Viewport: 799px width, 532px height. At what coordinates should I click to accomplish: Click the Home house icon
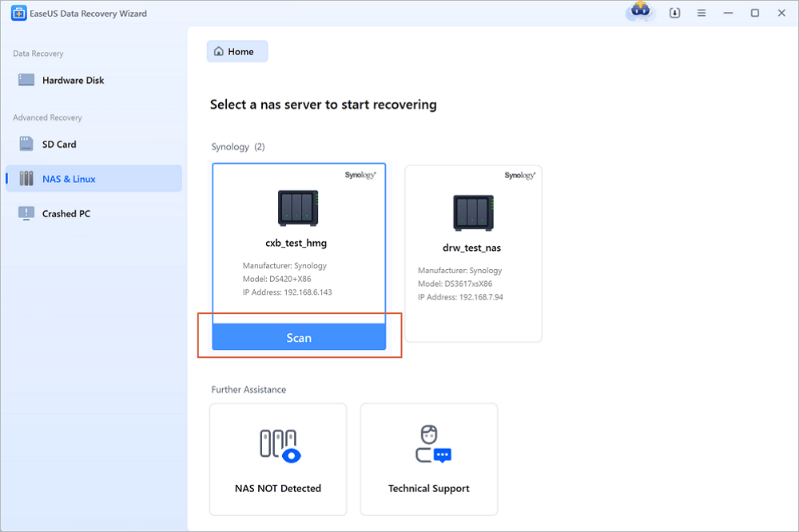pyautogui.click(x=219, y=51)
